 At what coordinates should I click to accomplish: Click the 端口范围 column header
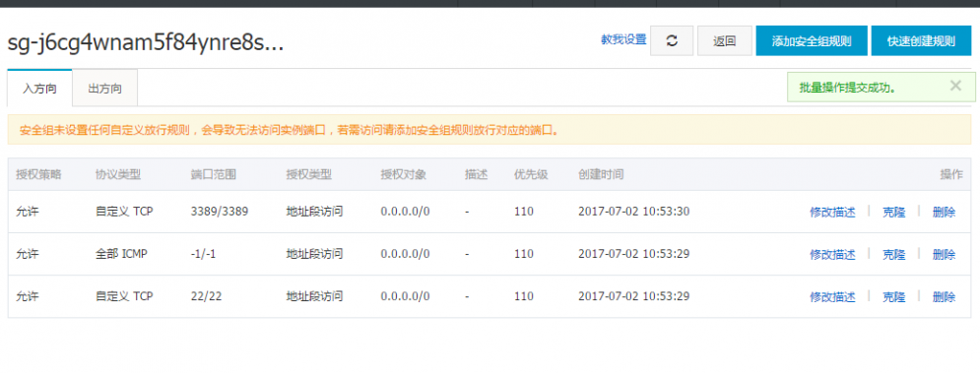[x=213, y=174]
